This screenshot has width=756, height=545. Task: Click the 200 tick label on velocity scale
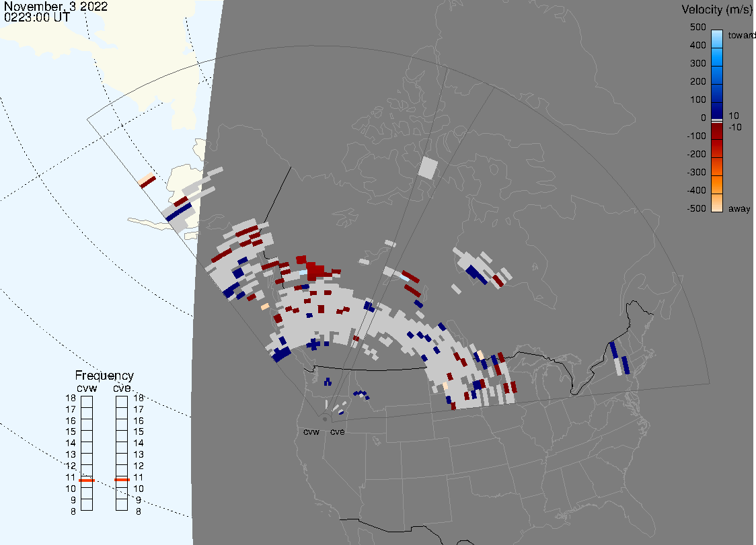coord(697,81)
